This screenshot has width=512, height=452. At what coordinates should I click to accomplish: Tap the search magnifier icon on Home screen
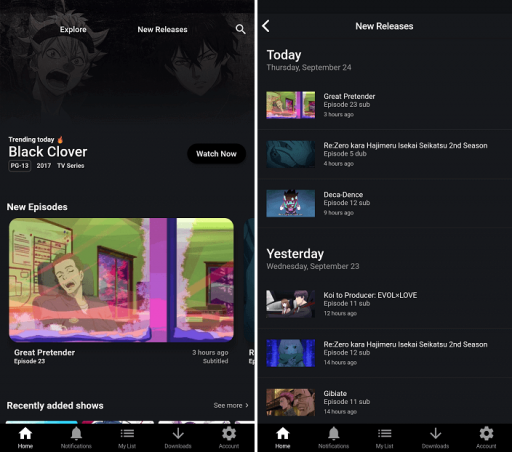click(240, 29)
